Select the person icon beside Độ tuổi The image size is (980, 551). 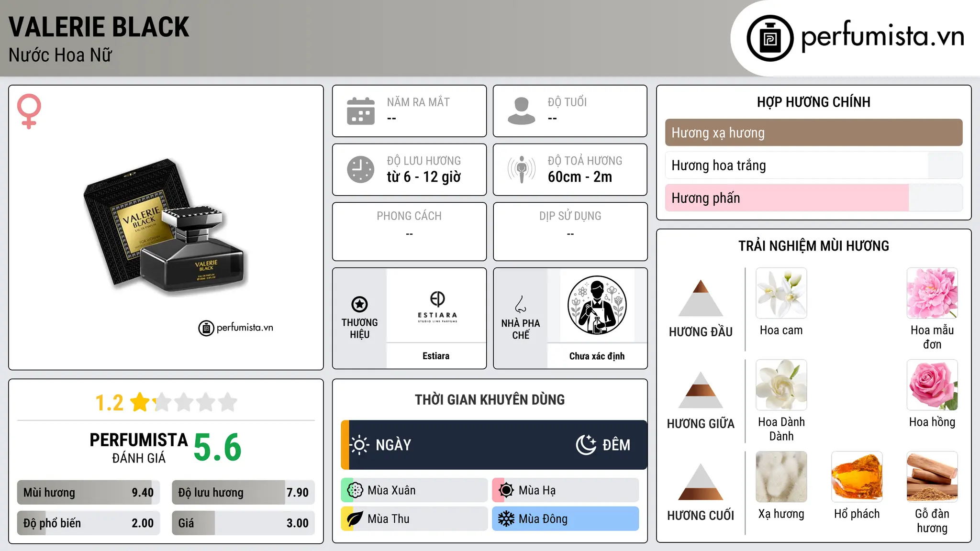pyautogui.click(x=521, y=111)
